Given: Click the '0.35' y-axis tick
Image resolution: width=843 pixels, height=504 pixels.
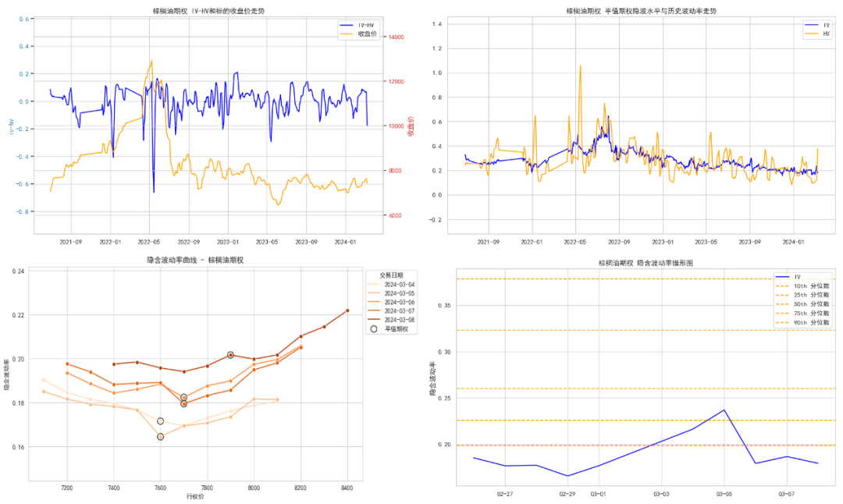Looking at the screenshot, I should (444, 306).
